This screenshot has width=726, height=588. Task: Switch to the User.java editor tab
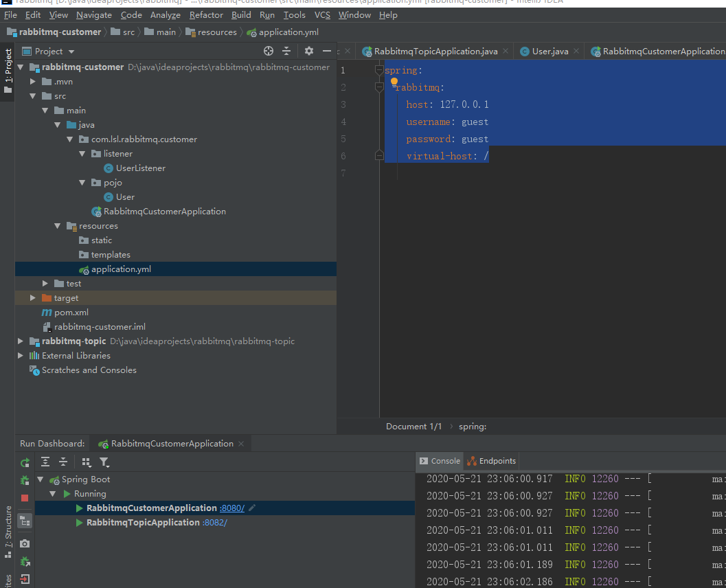(549, 52)
